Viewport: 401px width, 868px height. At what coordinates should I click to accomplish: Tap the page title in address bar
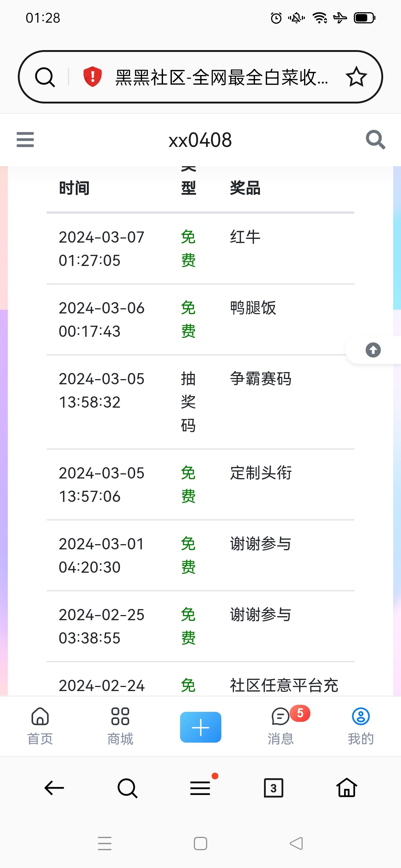pos(222,78)
